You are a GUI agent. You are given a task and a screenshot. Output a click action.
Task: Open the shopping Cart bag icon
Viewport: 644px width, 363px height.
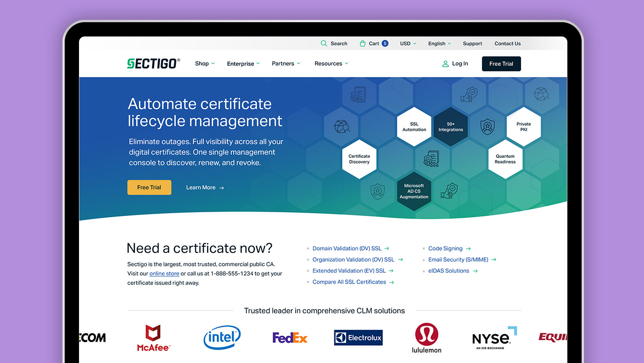click(363, 43)
